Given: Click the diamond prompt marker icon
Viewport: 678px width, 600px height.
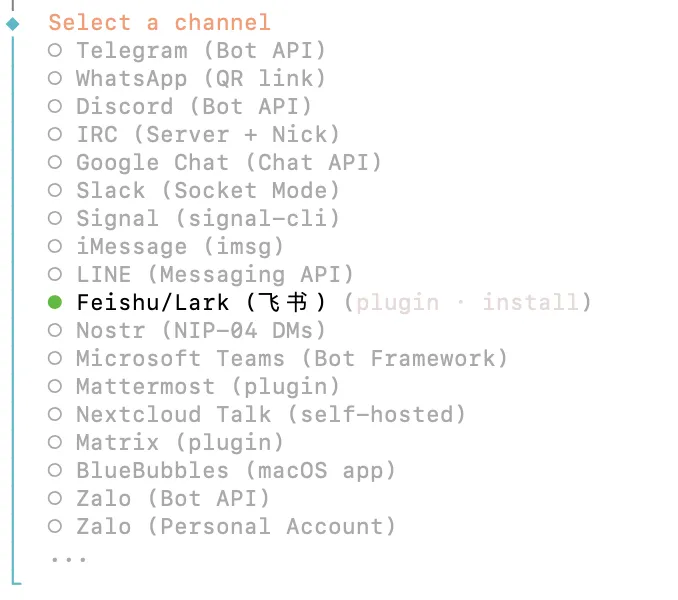Looking at the screenshot, I should click(13, 23).
